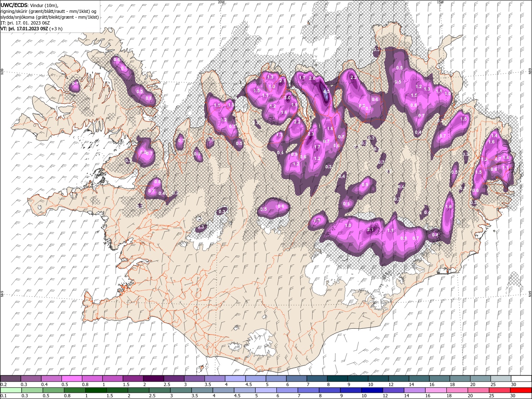Click the '0.2' label in the legend
This screenshot has width=532, height=399.
pyautogui.click(x=3, y=385)
